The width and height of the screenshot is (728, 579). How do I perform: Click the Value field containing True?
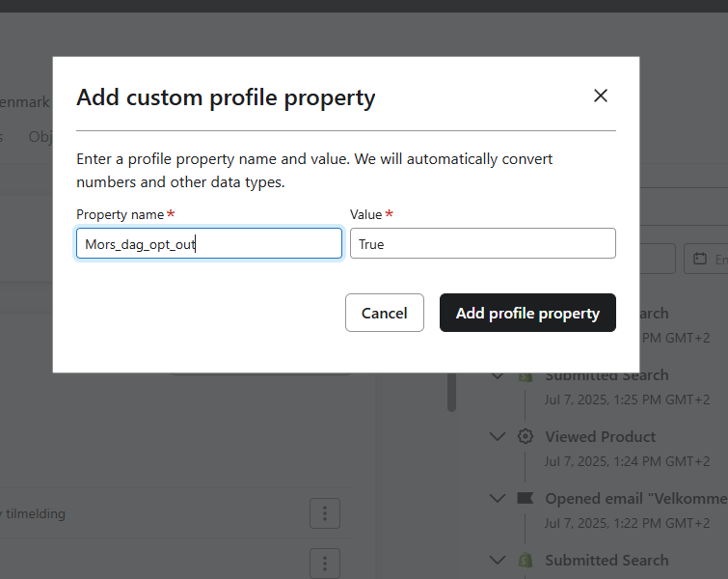(482, 244)
